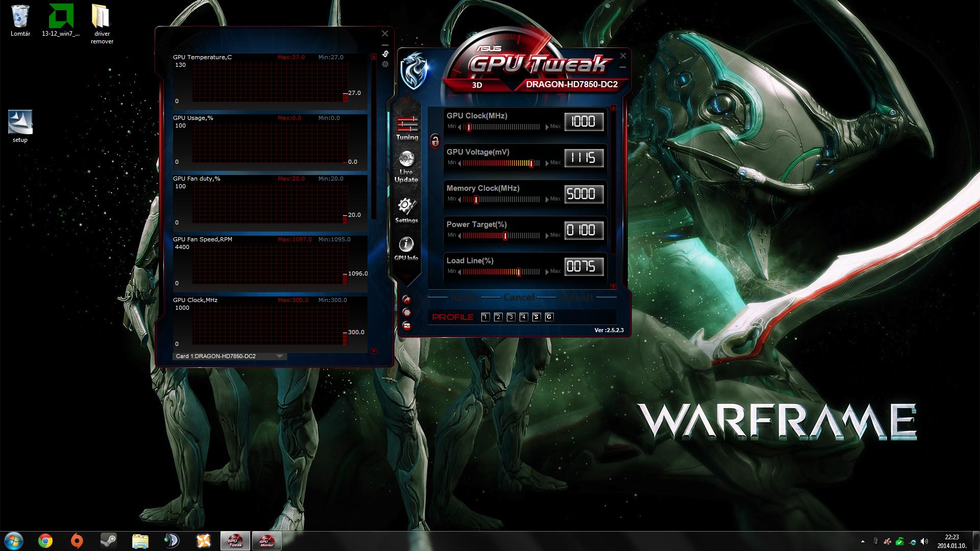Adjust the Memory Clock slider
The image size is (980, 551).
[501, 199]
